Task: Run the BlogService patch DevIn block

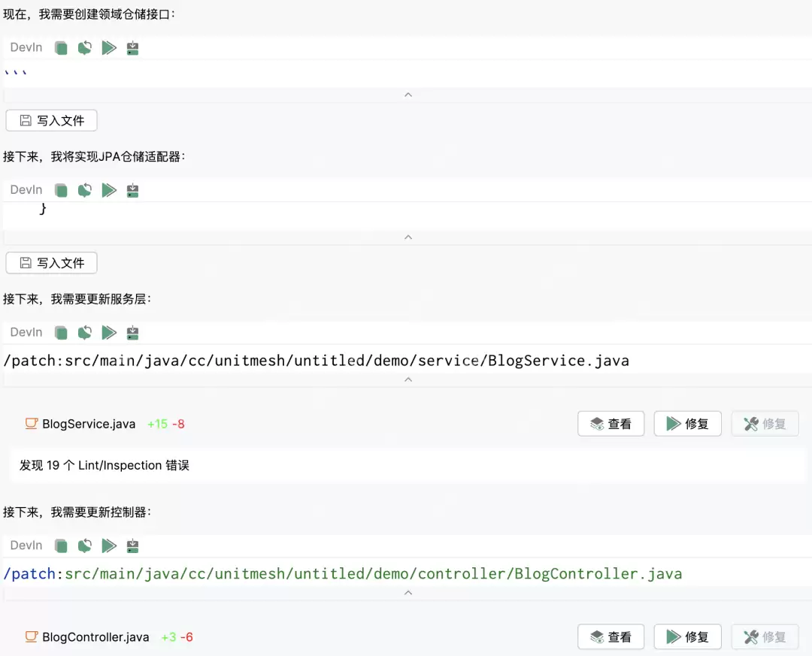Action: click(109, 332)
